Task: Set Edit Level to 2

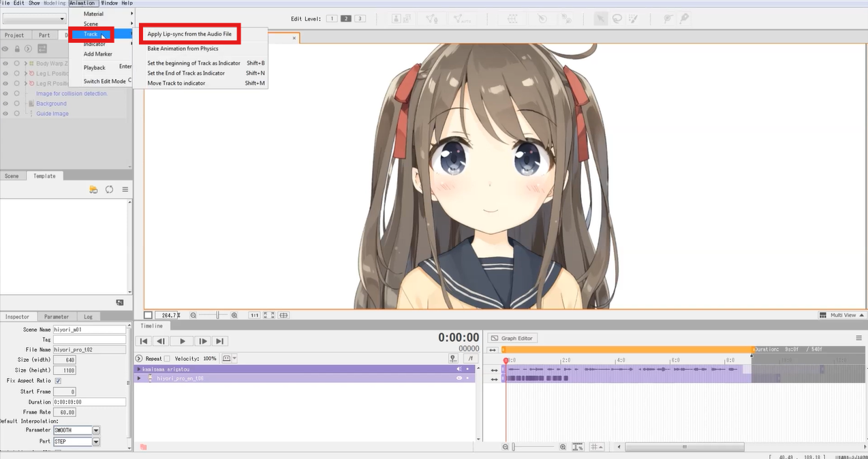Action: pos(345,18)
